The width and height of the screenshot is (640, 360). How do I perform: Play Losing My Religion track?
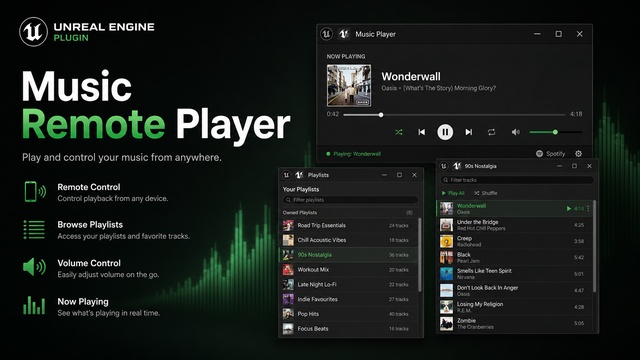tap(514, 307)
